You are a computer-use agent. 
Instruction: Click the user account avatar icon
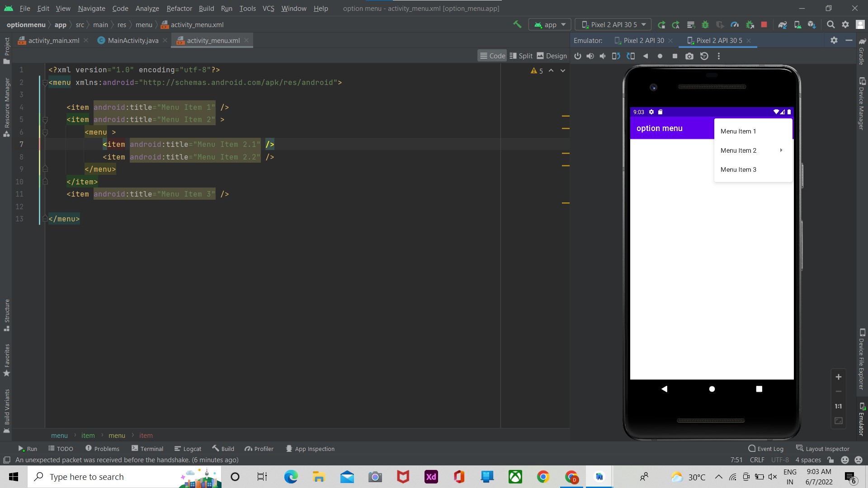pyautogui.click(x=860, y=25)
